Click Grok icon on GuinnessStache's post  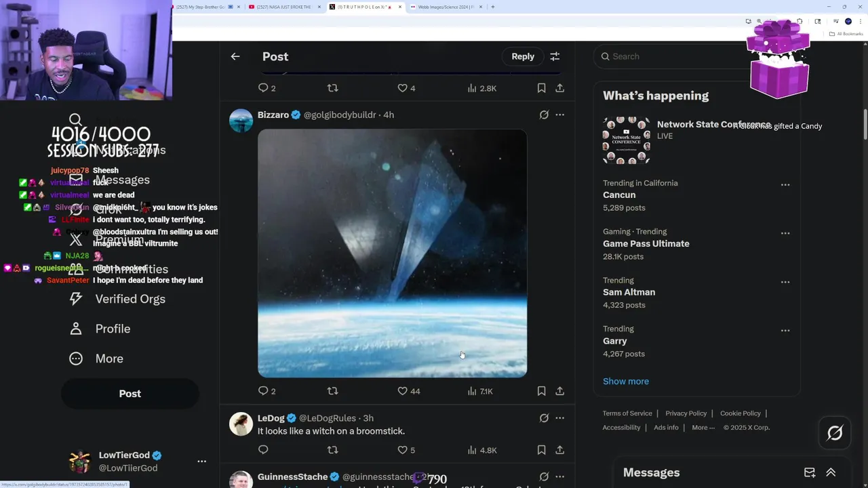(x=544, y=476)
